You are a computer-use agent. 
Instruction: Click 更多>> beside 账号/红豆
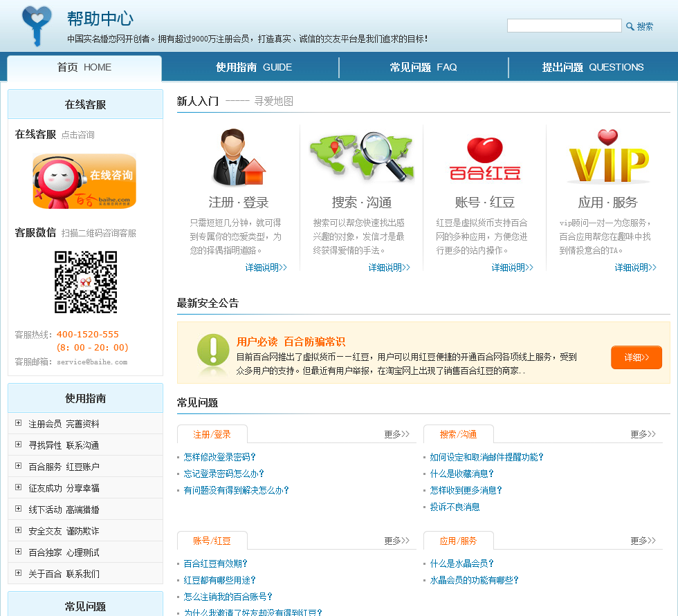396,541
